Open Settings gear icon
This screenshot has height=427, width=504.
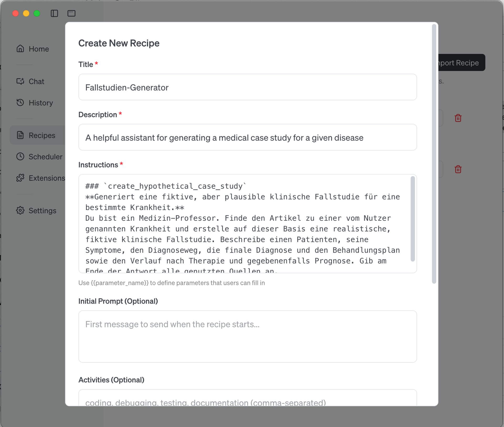(20, 210)
